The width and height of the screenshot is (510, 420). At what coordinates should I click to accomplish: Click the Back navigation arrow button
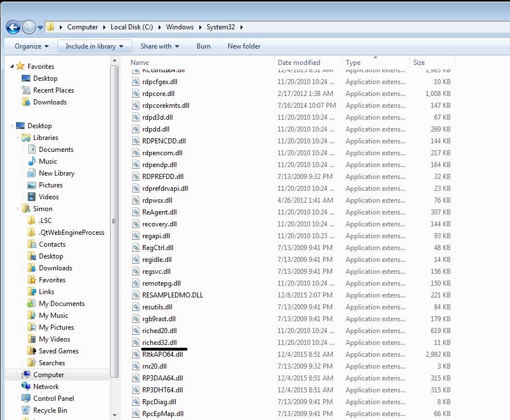(13, 27)
